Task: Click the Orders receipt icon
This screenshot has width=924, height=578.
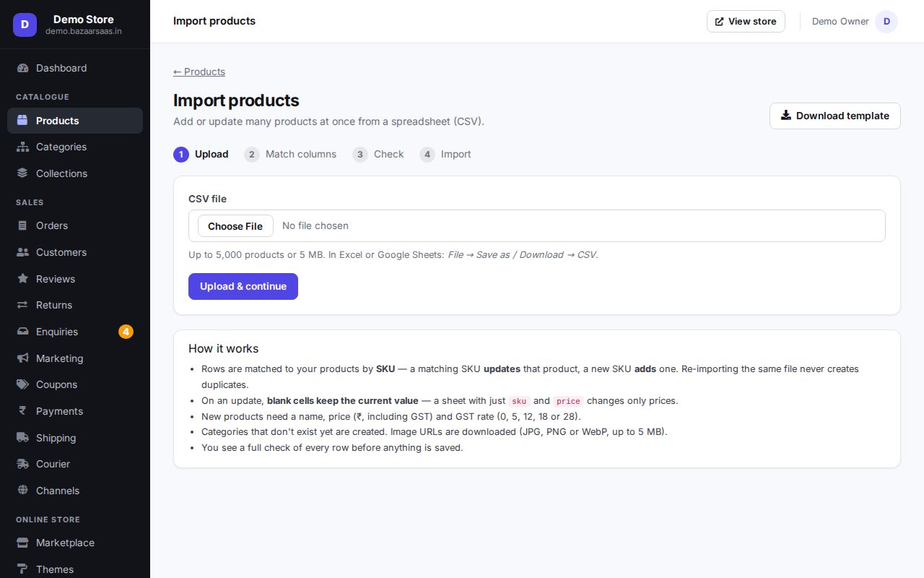Action: pyautogui.click(x=22, y=225)
